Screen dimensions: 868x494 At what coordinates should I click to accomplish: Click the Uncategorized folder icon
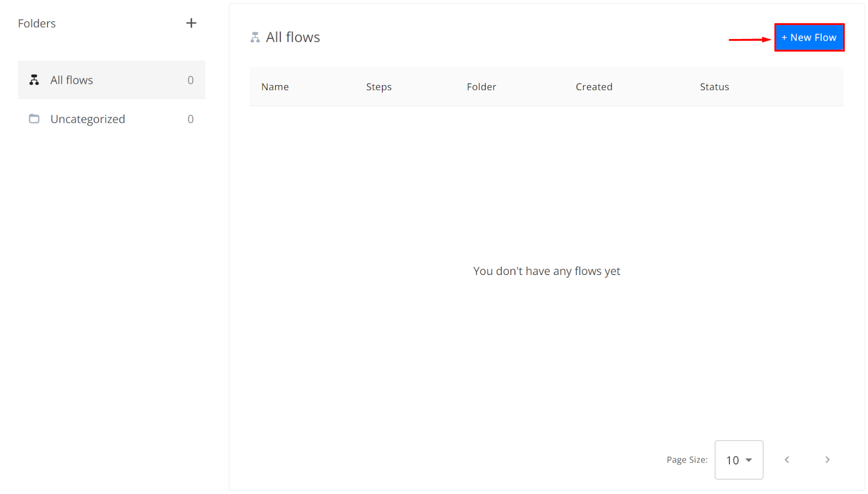click(x=34, y=118)
